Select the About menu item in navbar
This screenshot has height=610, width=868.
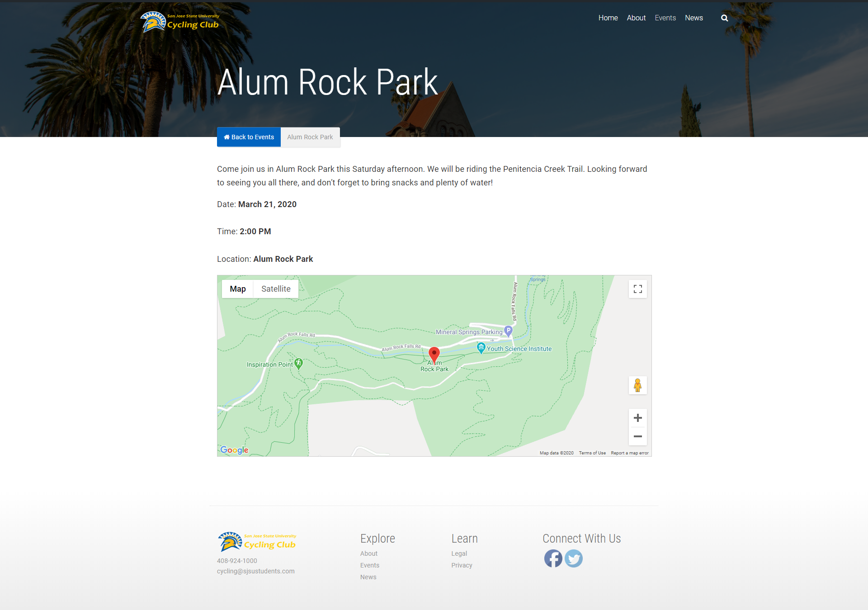[x=635, y=18]
